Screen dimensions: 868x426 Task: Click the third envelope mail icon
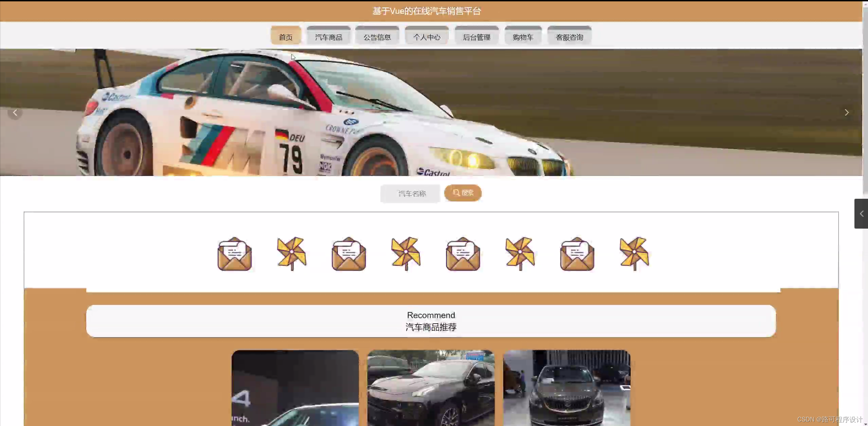pyautogui.click(x=463, y=254)
